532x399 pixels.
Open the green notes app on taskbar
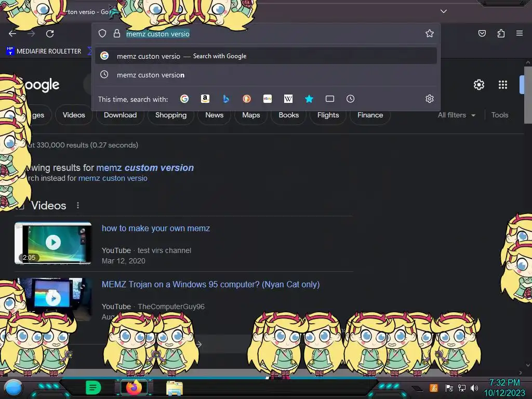coord(94,388)
